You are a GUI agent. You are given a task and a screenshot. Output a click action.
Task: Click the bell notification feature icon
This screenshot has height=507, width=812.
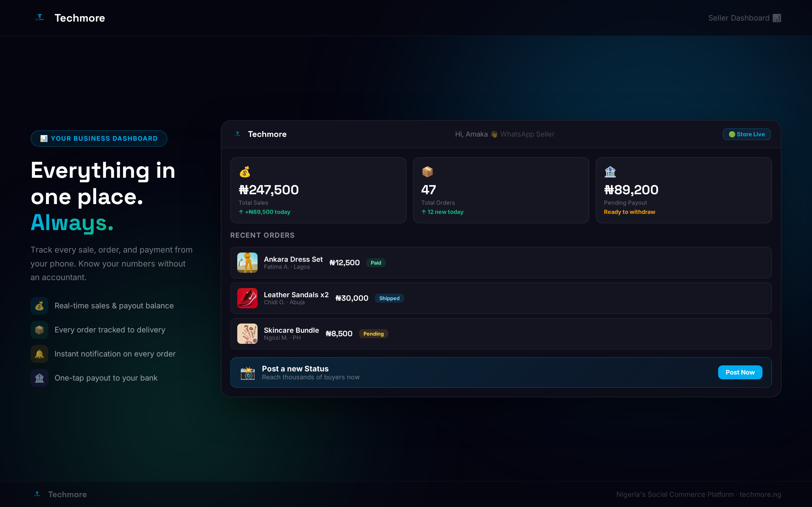click(x=39, y=354)
